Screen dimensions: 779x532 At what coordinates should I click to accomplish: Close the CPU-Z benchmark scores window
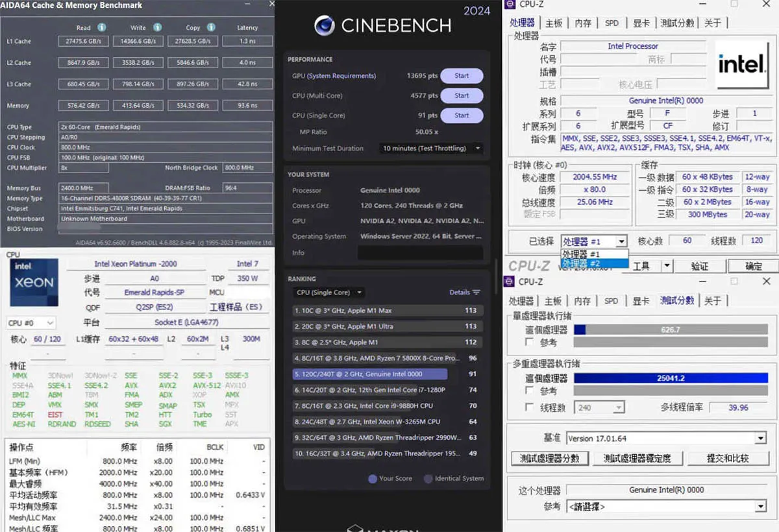click(x=767, y=282)
